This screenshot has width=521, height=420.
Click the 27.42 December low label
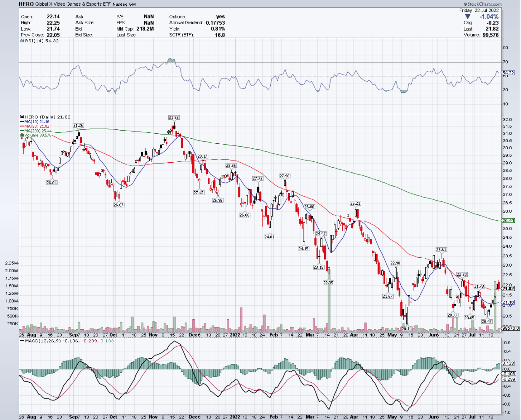[x=199, y=193]
